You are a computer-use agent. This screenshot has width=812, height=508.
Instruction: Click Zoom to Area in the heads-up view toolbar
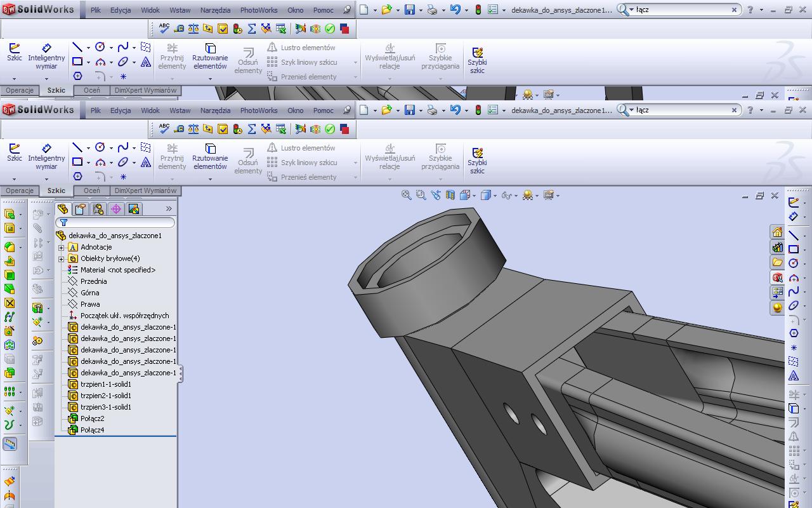coord(421,196)
